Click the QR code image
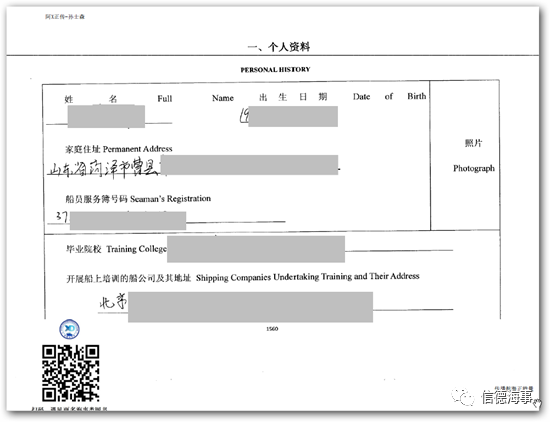This screenshot has width=550, height=422. (x=71, y=373)
